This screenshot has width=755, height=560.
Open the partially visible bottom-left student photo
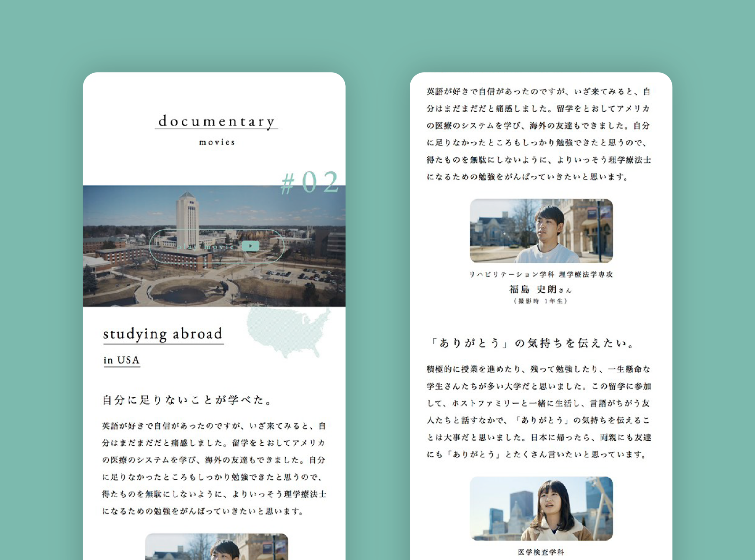pos(216,546)
